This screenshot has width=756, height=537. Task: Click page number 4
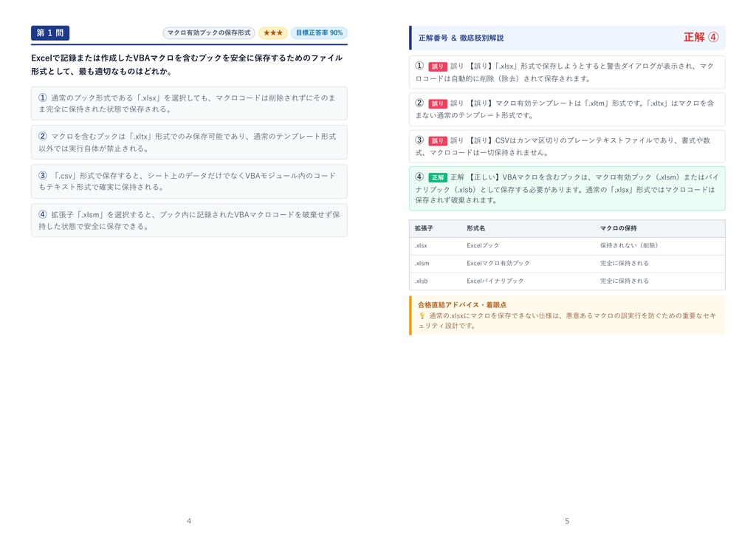point(188,521)
